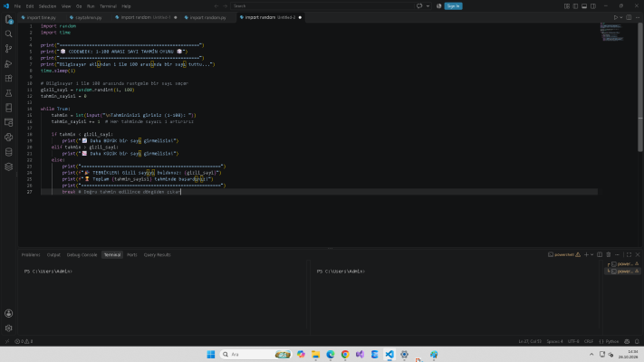Open editor More Actions ellipsis
This screenshot has width=644, height=362.
tap(638, 18)
